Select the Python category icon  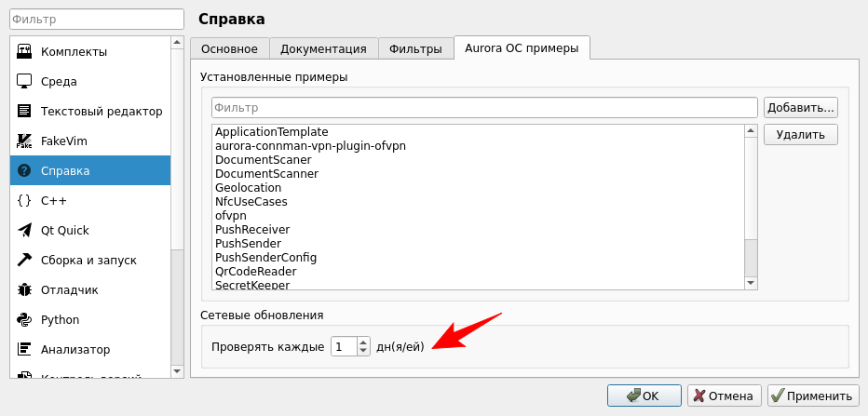[x=25, y=319]
